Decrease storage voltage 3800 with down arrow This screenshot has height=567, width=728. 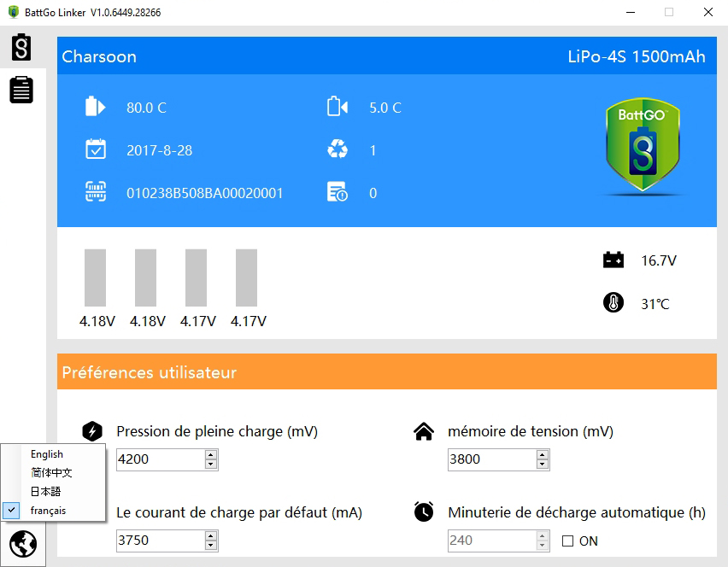[x=543, y=465]
